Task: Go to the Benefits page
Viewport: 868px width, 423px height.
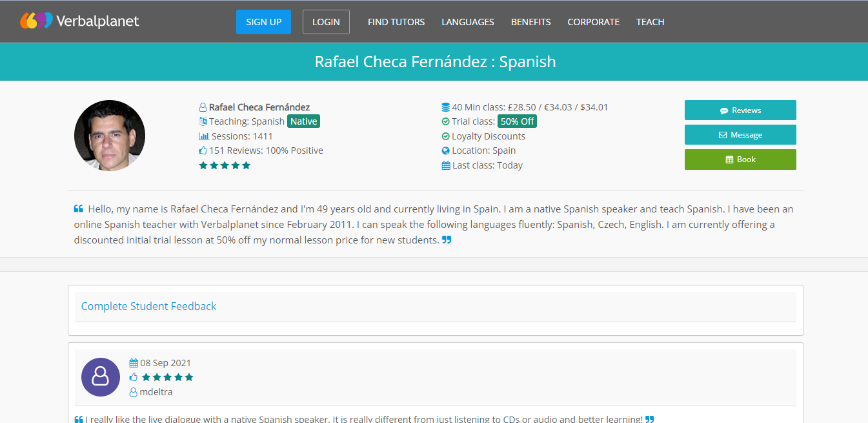Action: tap(530, 22)
